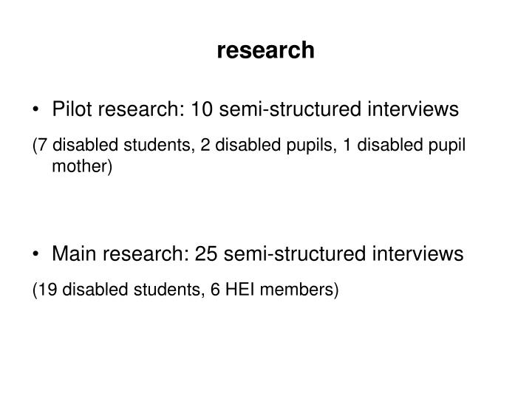Click the text "(19 disabled students,"

pyautogui.click(x=119, y=290)
